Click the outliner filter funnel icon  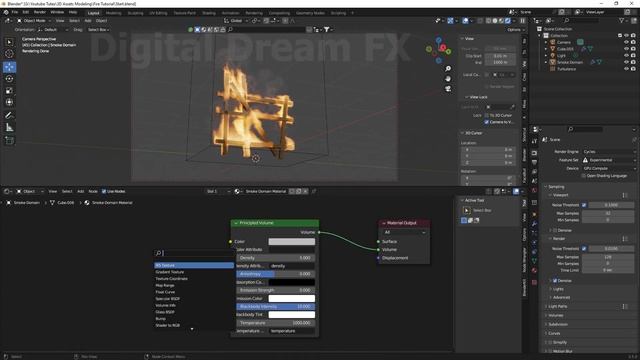click(x=622, y=20)
